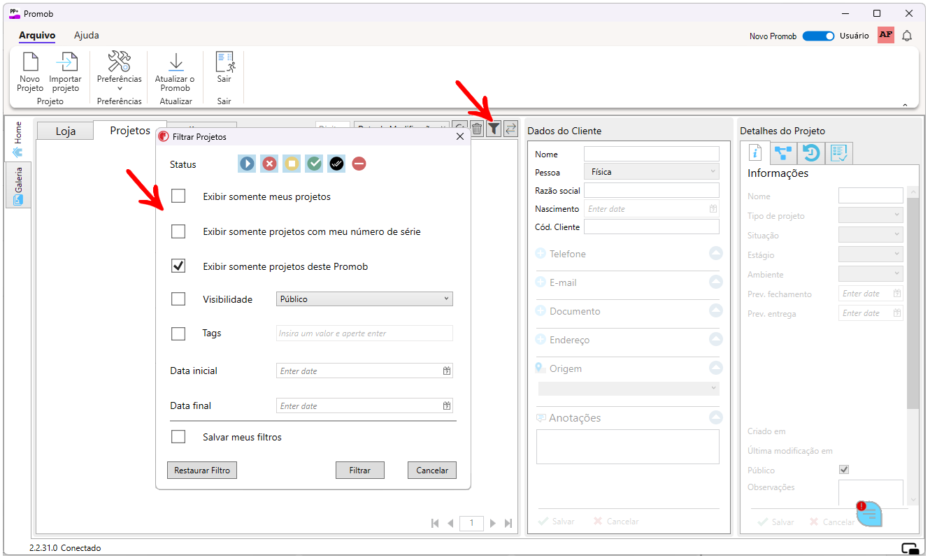Click the trash delete icon
930x560 pixels.
[x=477, y=129]
